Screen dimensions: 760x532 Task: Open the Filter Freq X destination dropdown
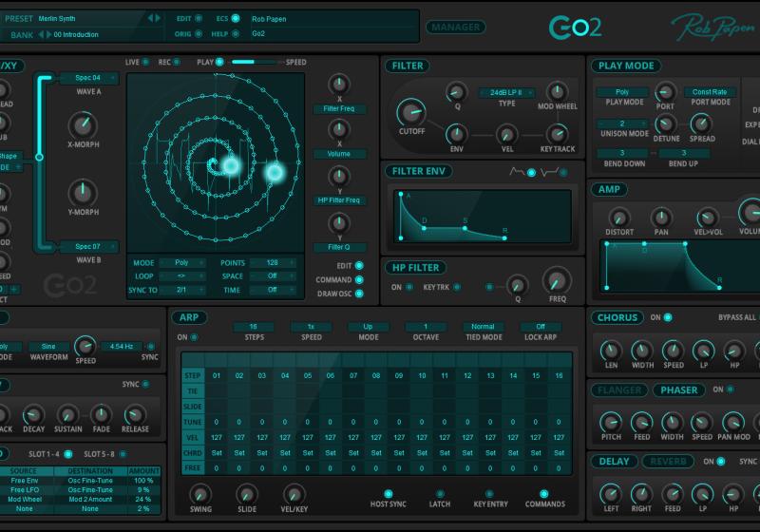(x=339, y=108)
